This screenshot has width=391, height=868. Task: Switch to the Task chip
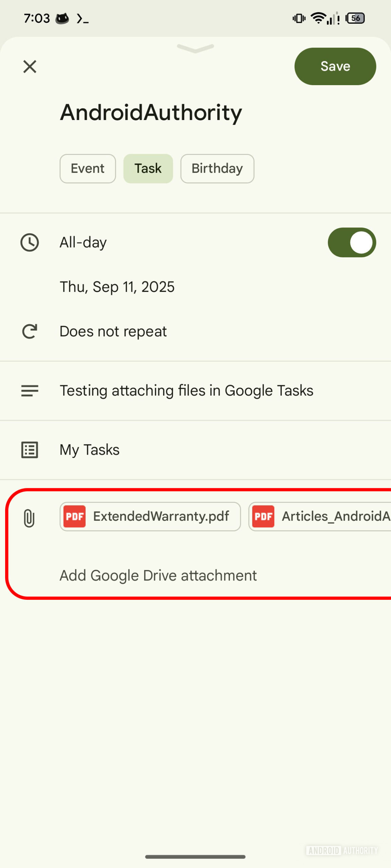pyautogui.click(x=148, y=168)
